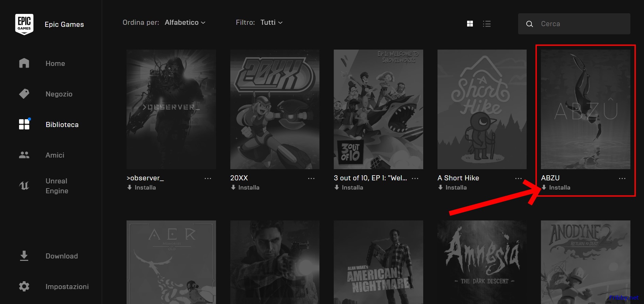Open the Unreal Engine section
This screenshot has height=304, width=644.
tap(57, 186)
